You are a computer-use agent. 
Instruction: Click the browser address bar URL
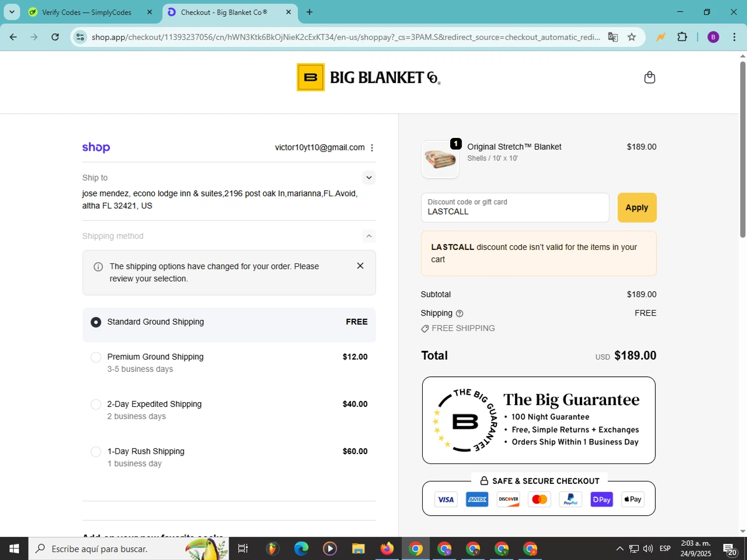(x=346, y=37)
